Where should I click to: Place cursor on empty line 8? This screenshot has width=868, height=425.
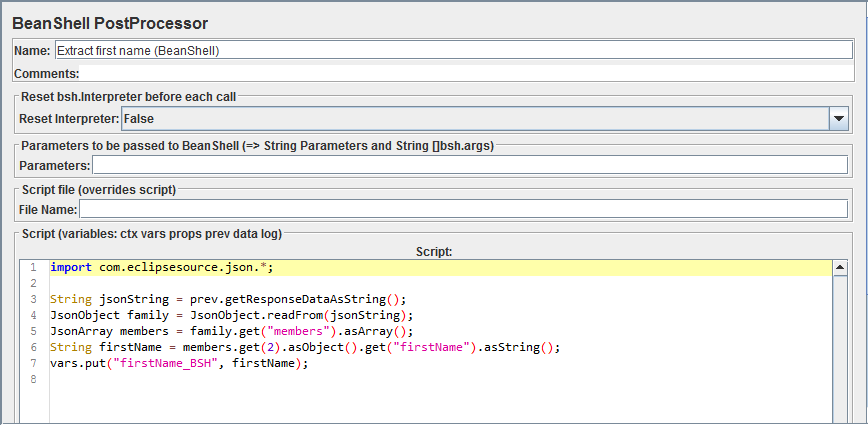(x=441, y=380)
